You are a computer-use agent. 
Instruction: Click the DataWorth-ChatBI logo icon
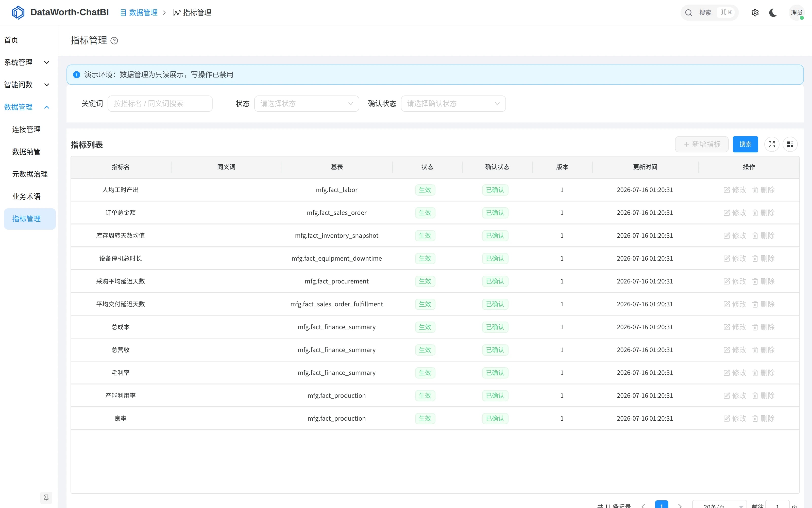pyautogui.click(x=18, y=12)
